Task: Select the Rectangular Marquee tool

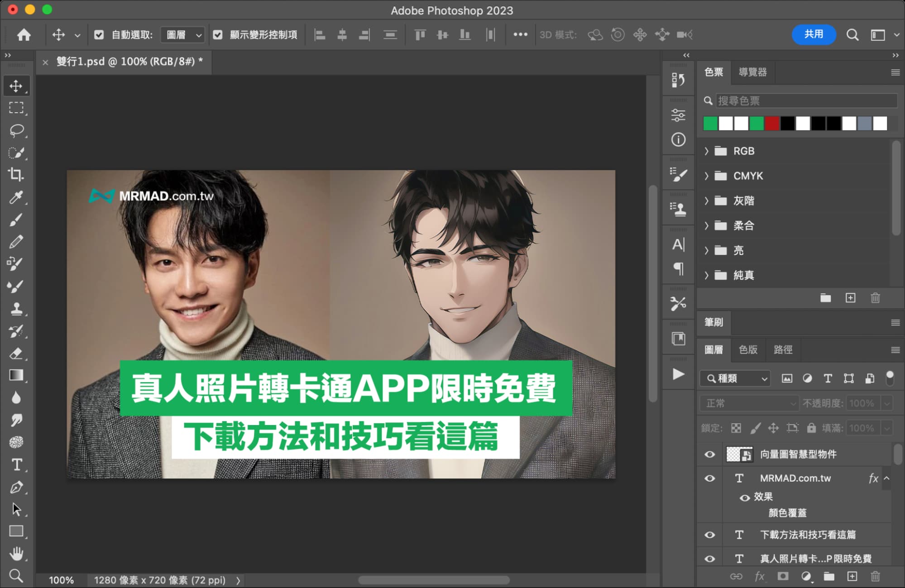Action: coord(16,108)
